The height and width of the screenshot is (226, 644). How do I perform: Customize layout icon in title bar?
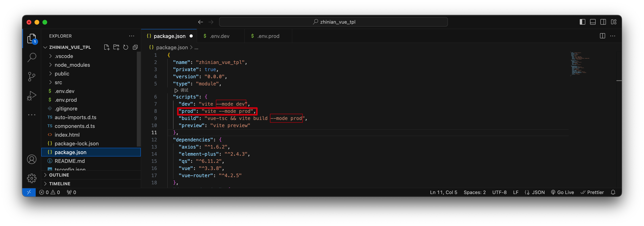pyautogui.click(x=614, y=22)
